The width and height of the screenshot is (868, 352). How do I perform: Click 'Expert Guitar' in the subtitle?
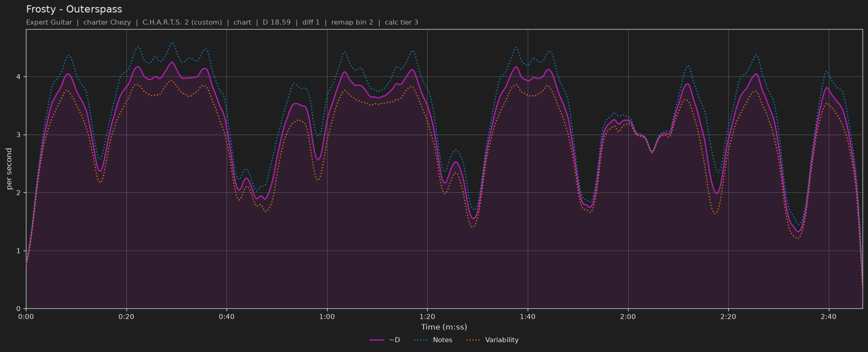[x=49, y=22]
